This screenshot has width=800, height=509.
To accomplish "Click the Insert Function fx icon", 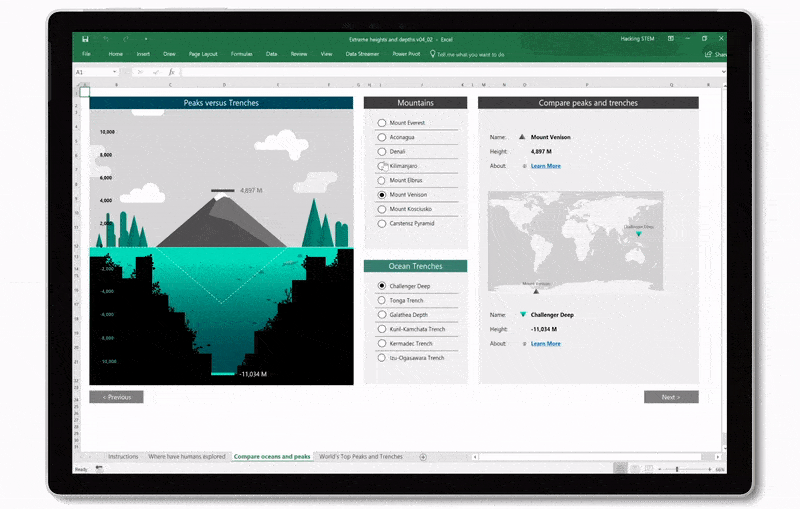I will coord(171,72).
